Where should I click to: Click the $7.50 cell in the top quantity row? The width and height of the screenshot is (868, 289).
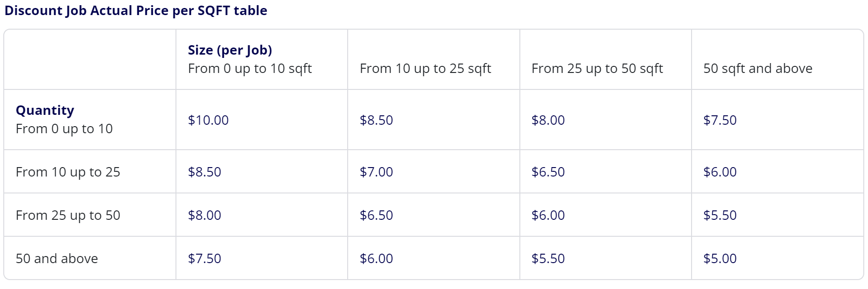click(x=720, y=120)
